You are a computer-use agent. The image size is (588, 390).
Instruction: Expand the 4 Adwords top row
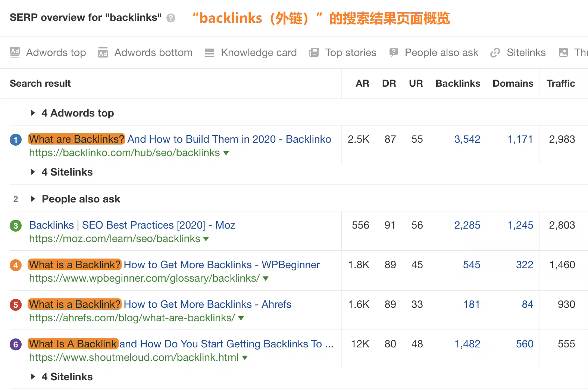[x=33, y=113]
